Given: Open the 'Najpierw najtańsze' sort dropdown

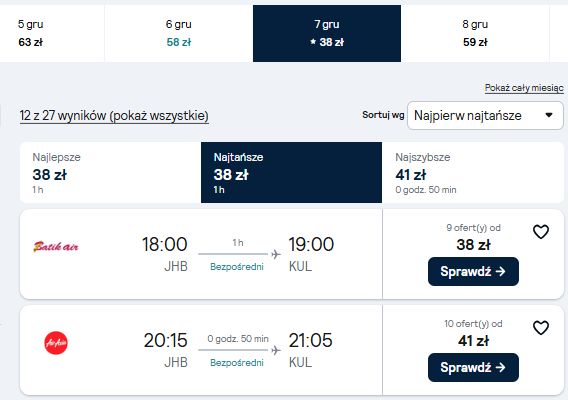Looking at the screenshot, I should pyautogui.click(x=485, y=116).
